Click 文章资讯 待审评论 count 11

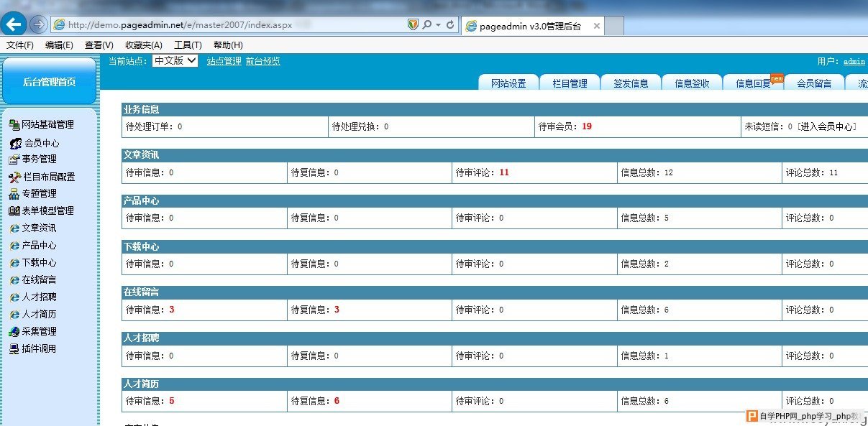pos(504,172)
